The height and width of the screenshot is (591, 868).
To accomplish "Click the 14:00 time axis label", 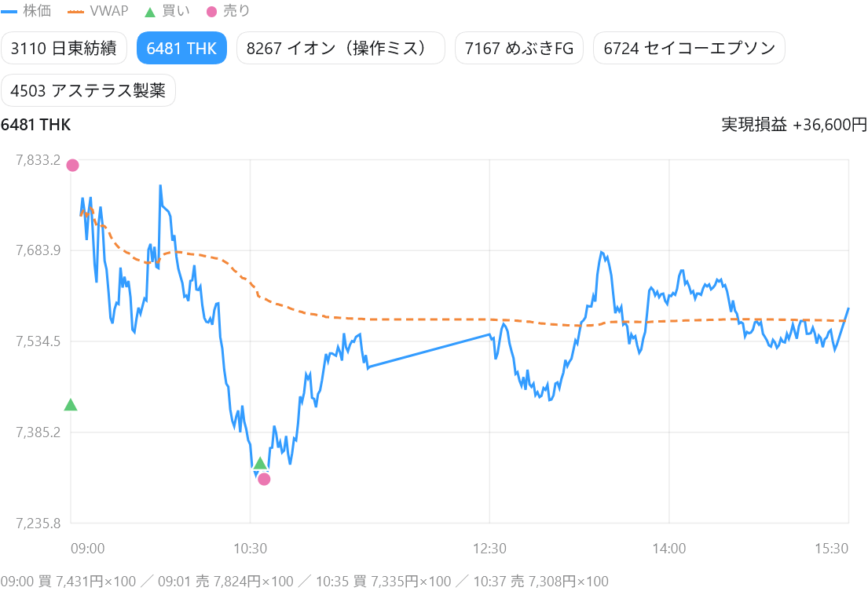I will point(668,549).
